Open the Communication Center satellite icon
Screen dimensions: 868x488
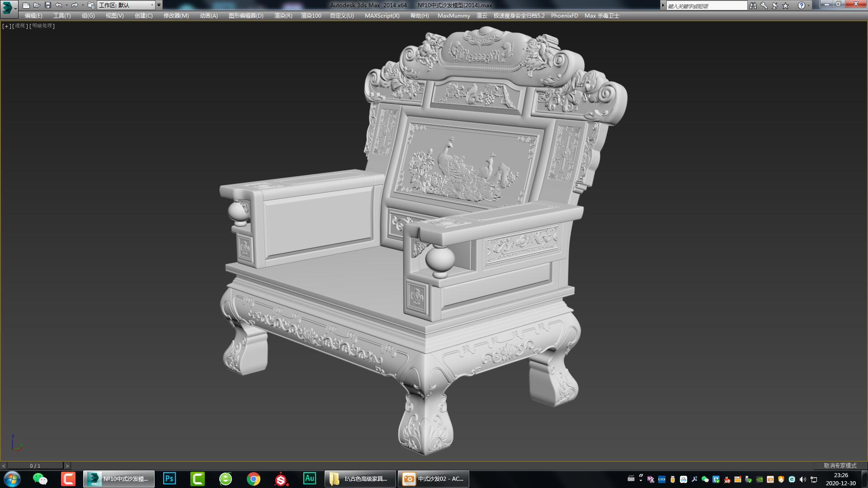coord(775,6)
